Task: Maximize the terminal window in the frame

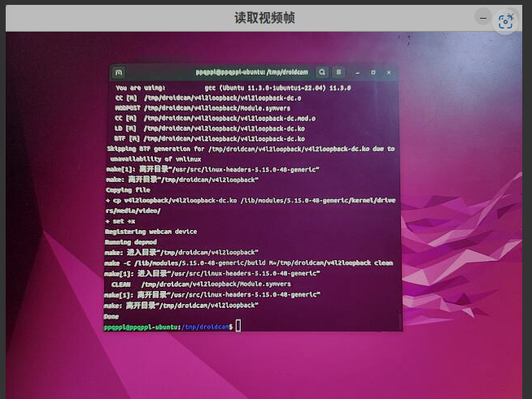Action: 373,72
